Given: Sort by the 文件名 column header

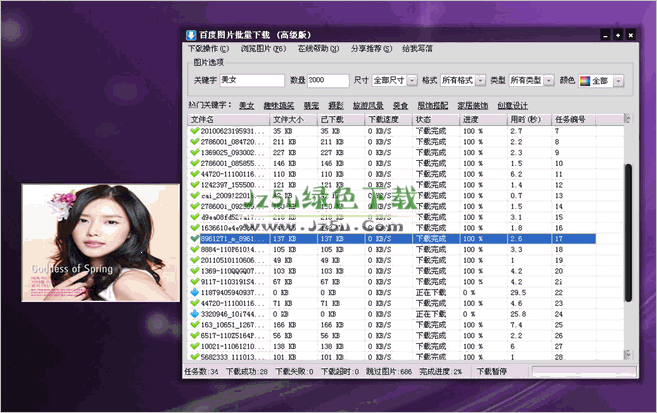Looking at the screenshot, I should tap(228, 120).
